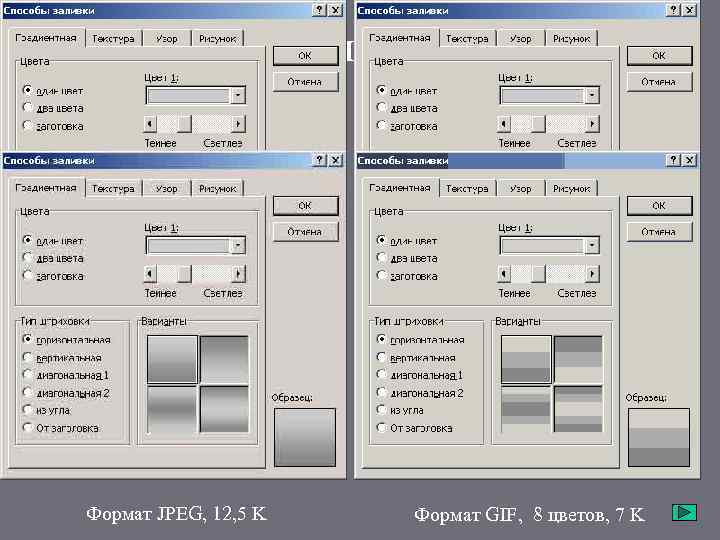Click Отмена in the upper-right dialog
This screenshot has width=720, height=540.
point(659,82)
